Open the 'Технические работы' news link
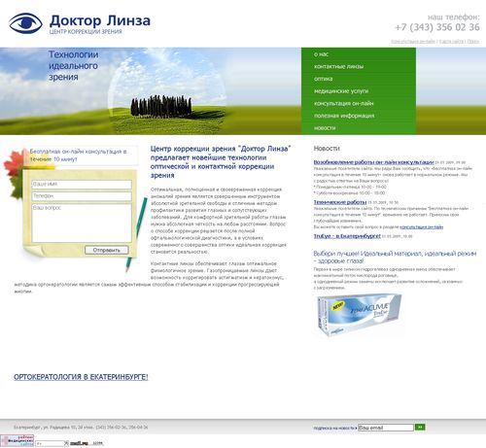Screen dimensions: 486x448 (x=340, y=202)
